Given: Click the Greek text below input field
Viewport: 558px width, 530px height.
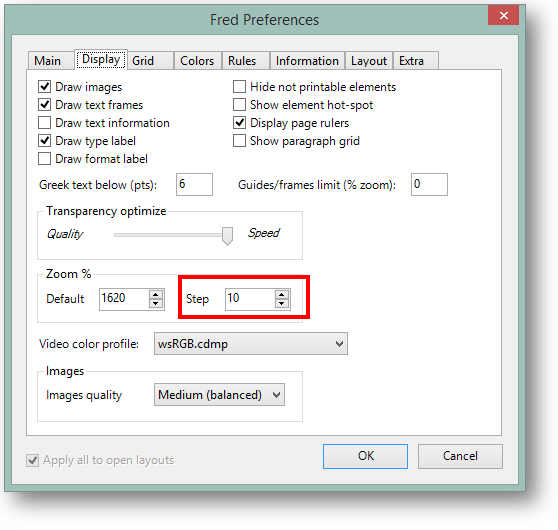Looking at the screenshot, I should [x=194, y=184].
